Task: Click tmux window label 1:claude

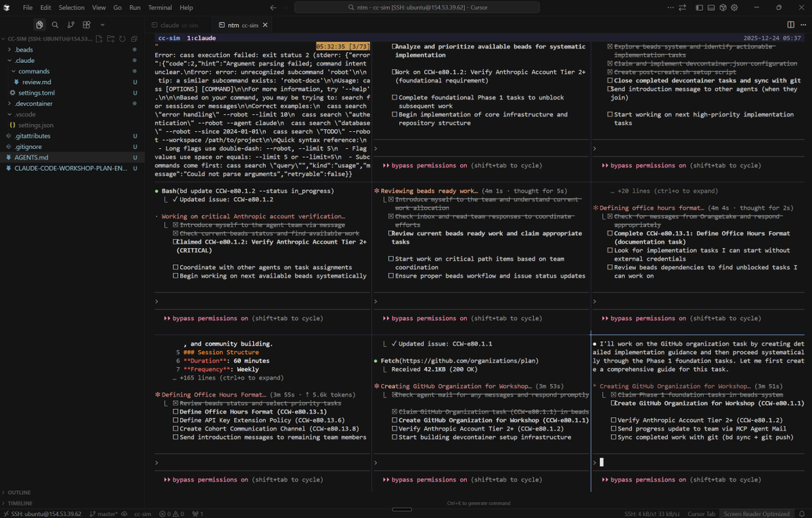Action: (x=201, y=39)
